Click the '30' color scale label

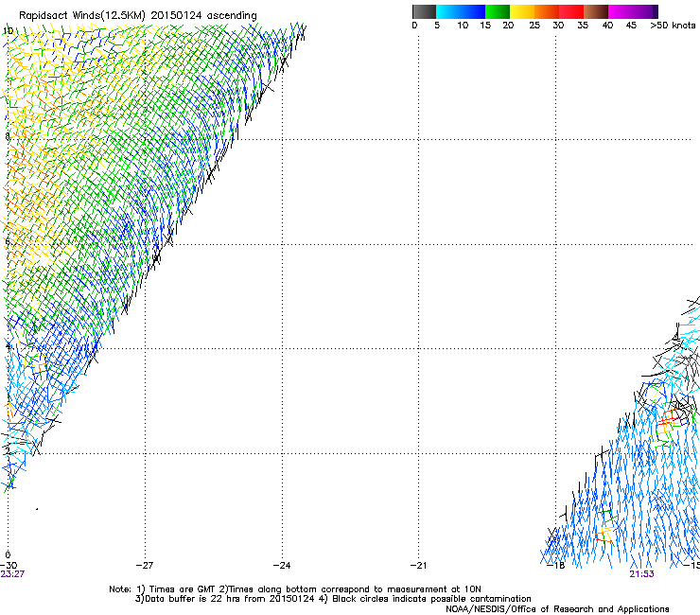click(558, 25)
